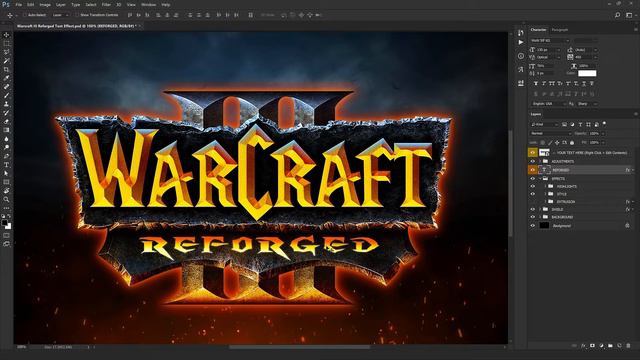Select the Rectangular Marquee tool
The image size is (640, 360).
coord(7,43)
